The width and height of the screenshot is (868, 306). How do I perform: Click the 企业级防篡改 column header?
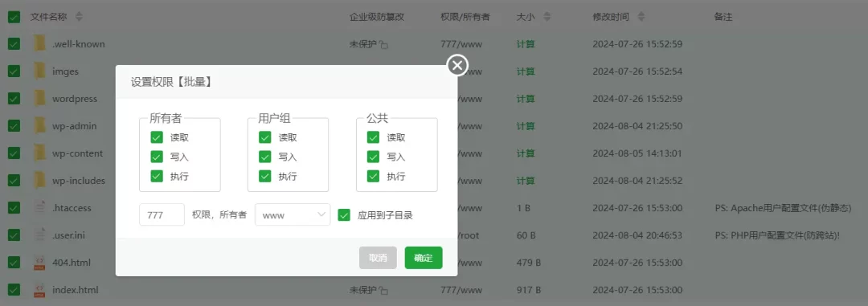point(377,17)
